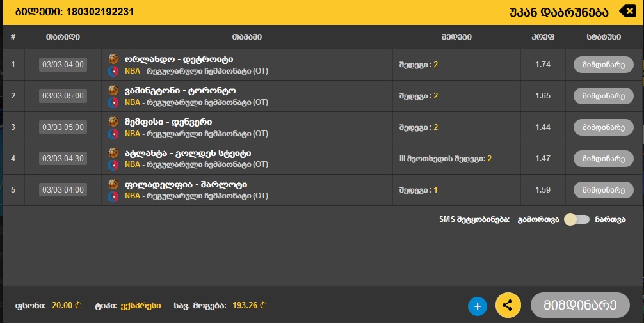This screenshot has height=323, width=644.
Task: Click status მიმდინარე for ფილადელფია - შარლოტი
Action: pyautogui.click(x=603, y=190)
